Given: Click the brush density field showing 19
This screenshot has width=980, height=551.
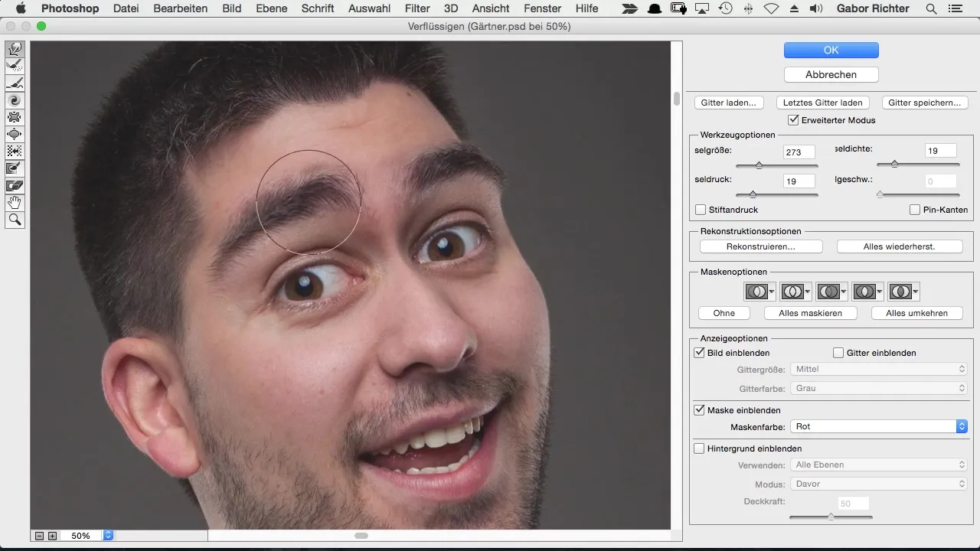Looking at the screenshot, I should pyautogui.click(x=941, y=152).
